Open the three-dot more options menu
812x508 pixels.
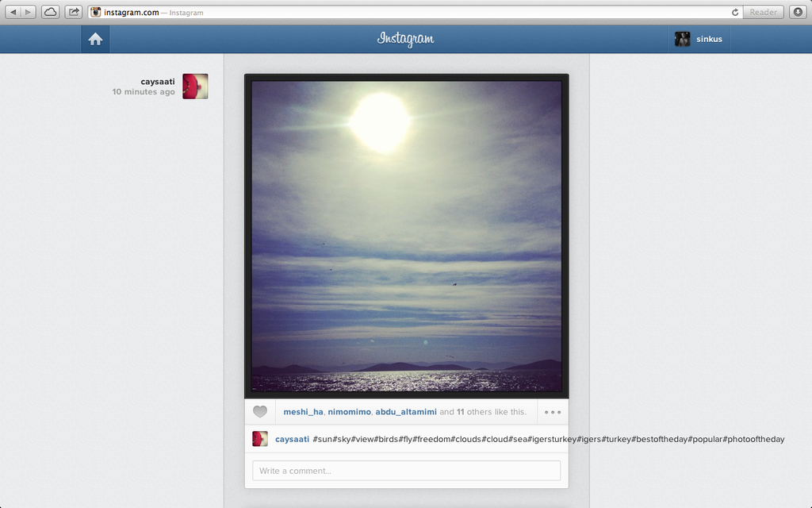(x=553, y=412)
